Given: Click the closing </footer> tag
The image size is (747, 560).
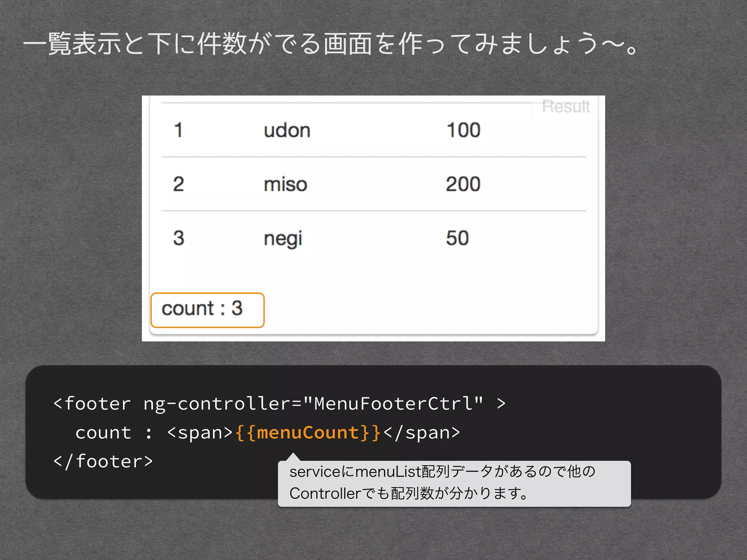Looking at the screenshot, I should coord(103,462).
